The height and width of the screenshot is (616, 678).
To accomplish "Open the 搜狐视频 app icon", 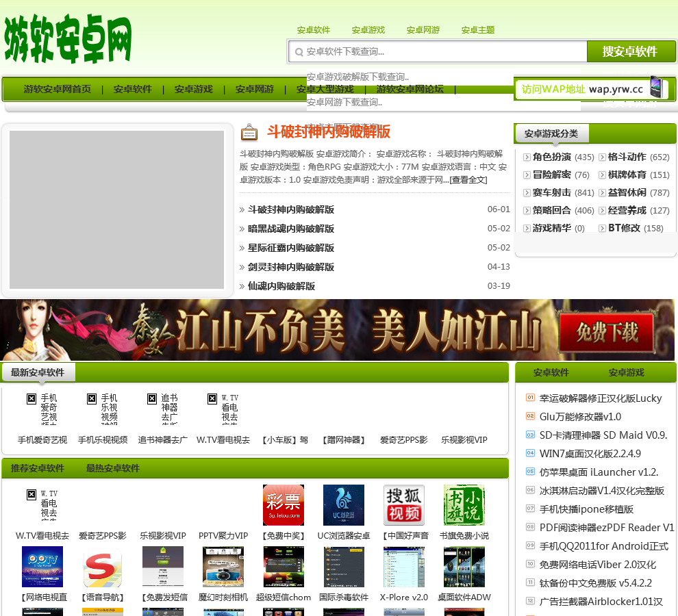I will point(404,505).
